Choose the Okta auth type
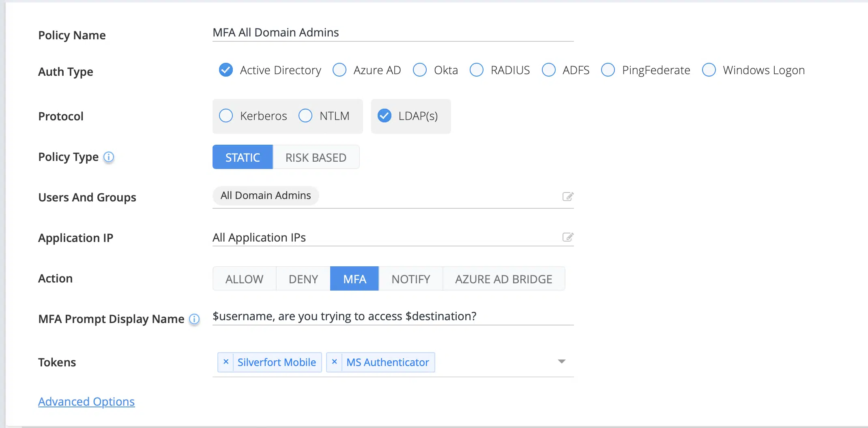 420,70
